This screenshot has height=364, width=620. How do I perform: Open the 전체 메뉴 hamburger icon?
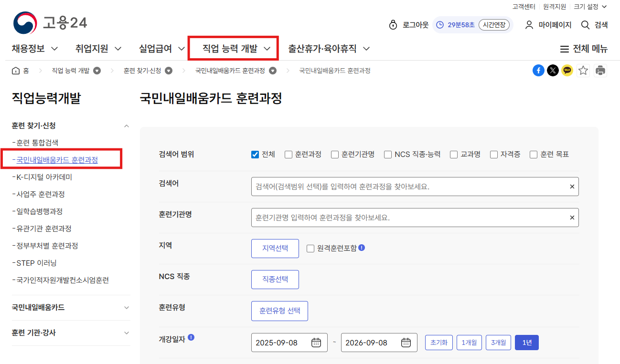tap(564, 49)
